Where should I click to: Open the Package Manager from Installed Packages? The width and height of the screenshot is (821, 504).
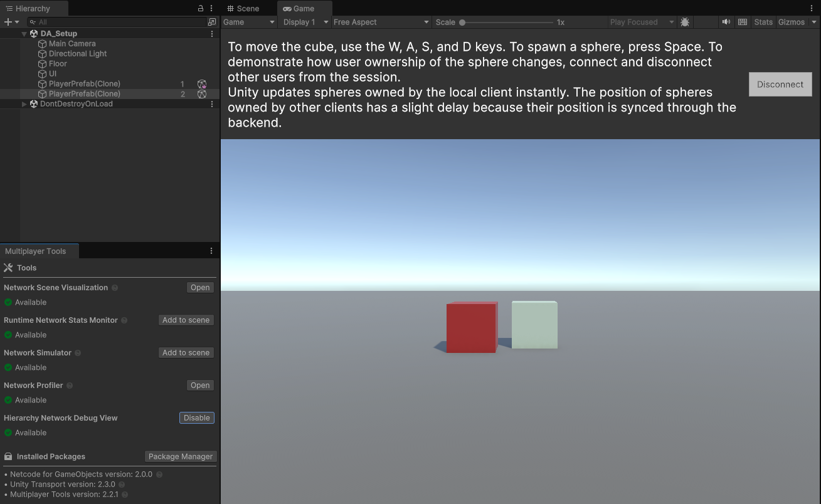pyautogui.click(x=180, y=456)
